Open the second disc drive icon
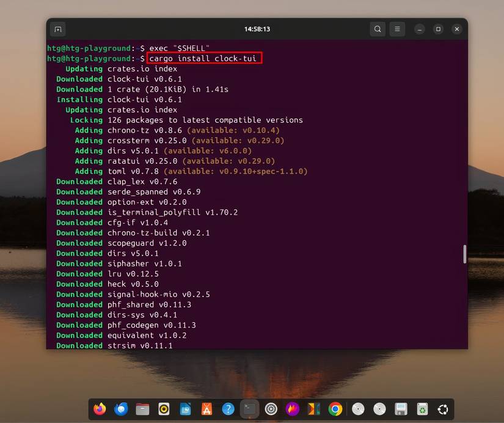 click(379, 409)
